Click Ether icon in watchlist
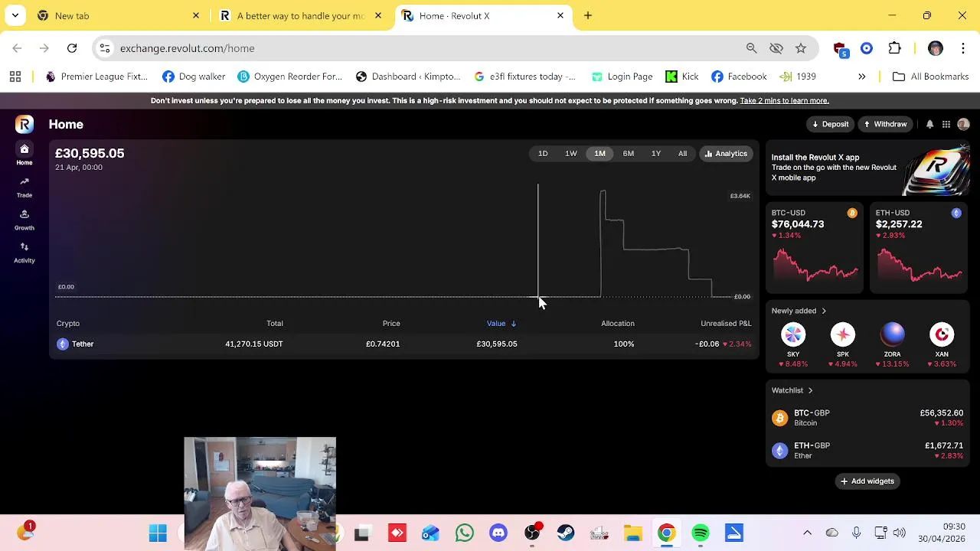This screenshot has width=980, height=551. coord(779,451)
